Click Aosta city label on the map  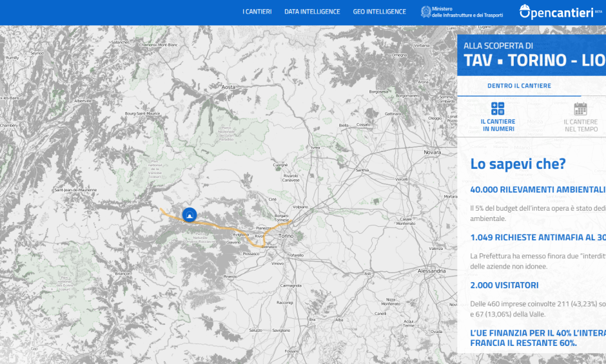pyautogui.click(x=228, y=86)
